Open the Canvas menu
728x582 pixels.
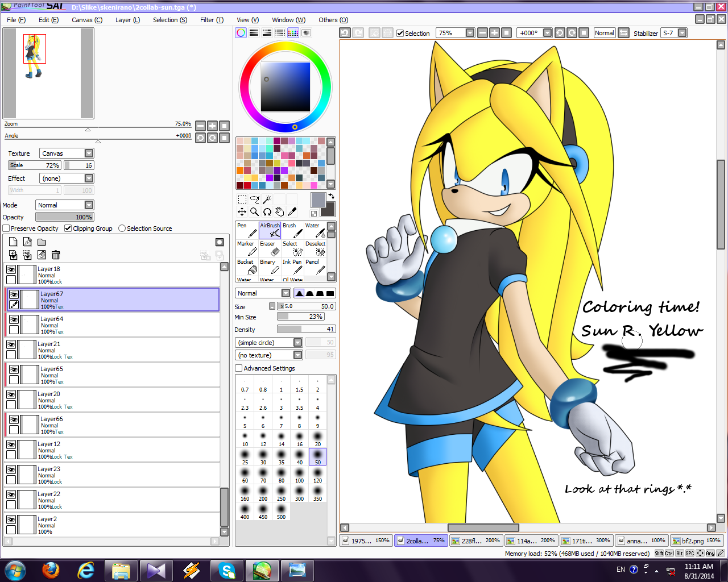[87, 20]
